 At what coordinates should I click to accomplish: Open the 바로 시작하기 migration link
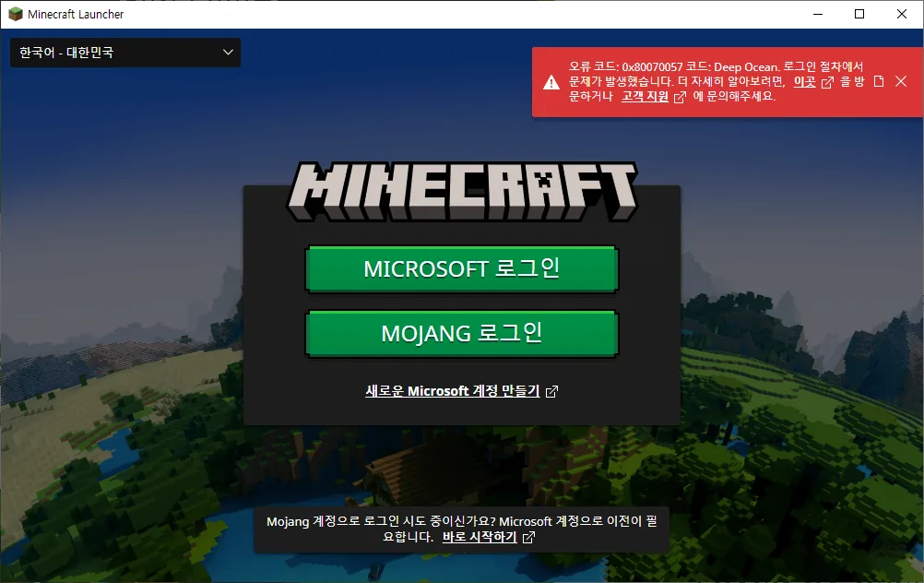coord(480,537)
